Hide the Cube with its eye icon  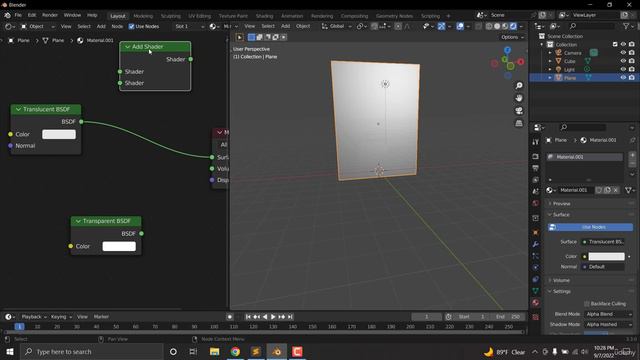tap(623, 61)
